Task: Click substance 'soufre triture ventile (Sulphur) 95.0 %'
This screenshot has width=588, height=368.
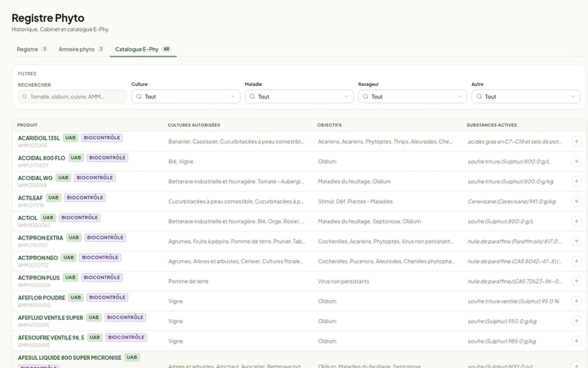Action: [x=514, y=301]
